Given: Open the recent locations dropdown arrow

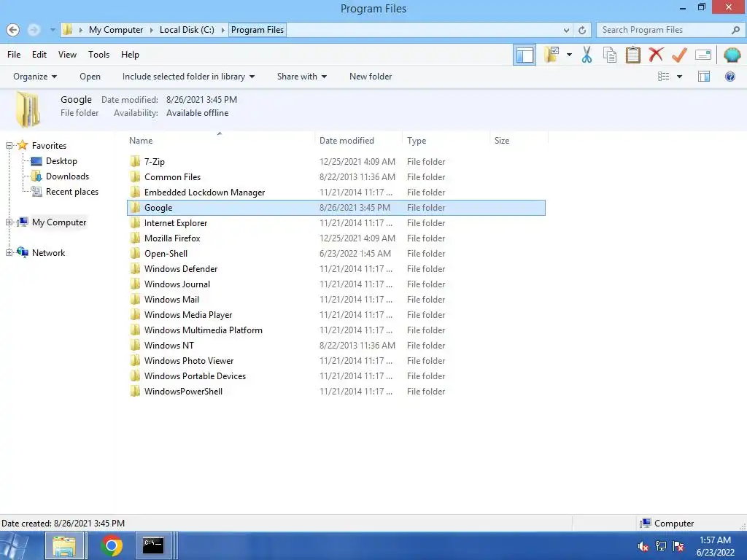Looking at the screenshot, I should [x=53, y=30].
